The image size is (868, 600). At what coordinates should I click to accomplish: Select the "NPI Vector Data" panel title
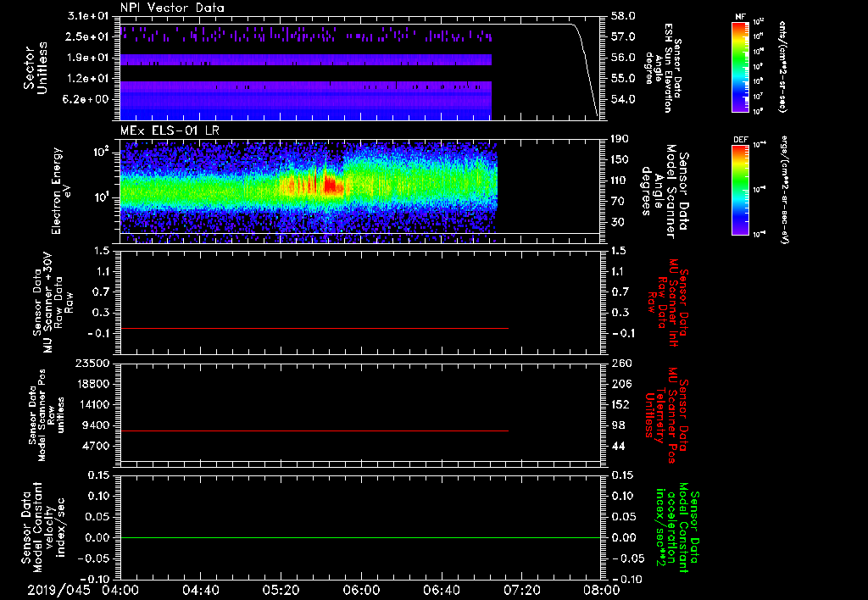coord(172,8)
